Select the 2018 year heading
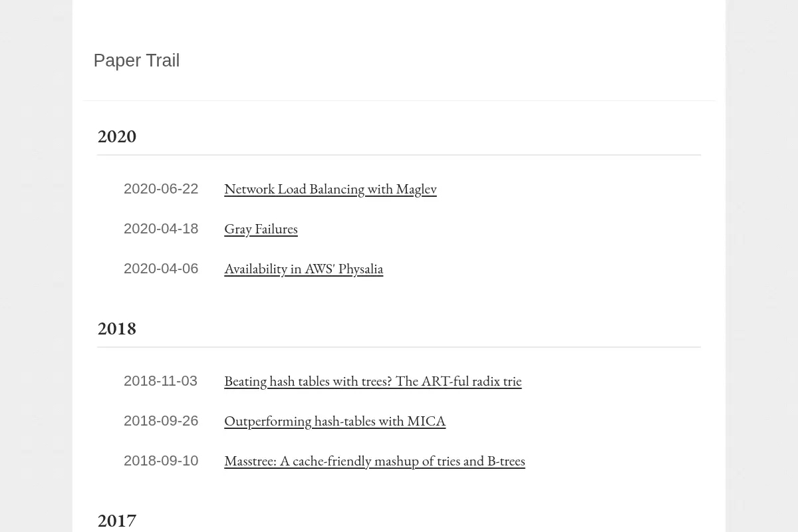 (117, 329)
